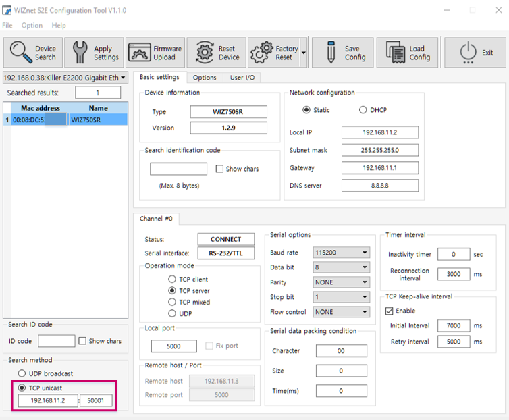Click the Reconnection interval field
This screenshot has width=509, height=420.
454,274
